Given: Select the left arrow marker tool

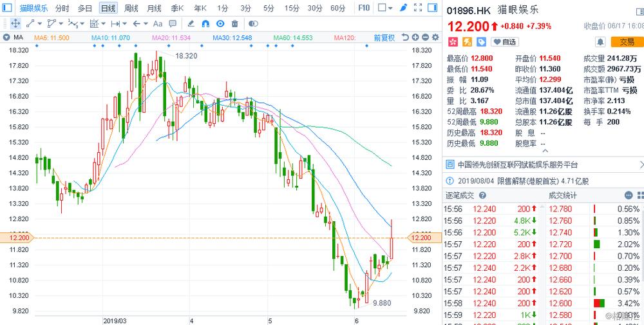Looking at the screenshot, I should coord(137,23).
